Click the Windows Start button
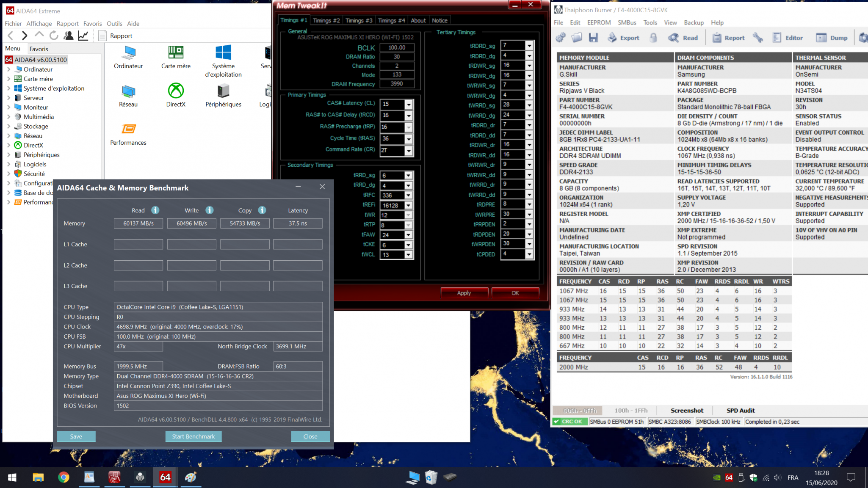Image resolution: width=868 pixels, height=488 pixels. tap(12, 477)
